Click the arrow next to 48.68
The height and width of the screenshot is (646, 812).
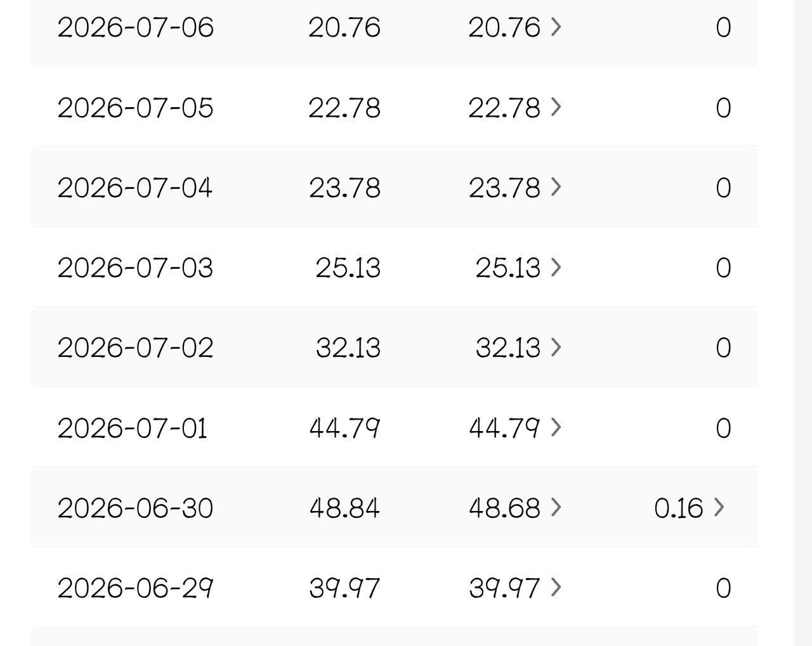click(x=556, y=507)
